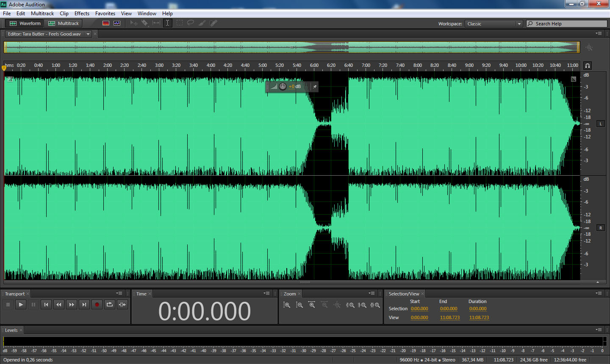Image resolution: width=610 pixels, height=364 pixels.
Task: Click the Selection Duration time value
Action: tap(478, 309)
